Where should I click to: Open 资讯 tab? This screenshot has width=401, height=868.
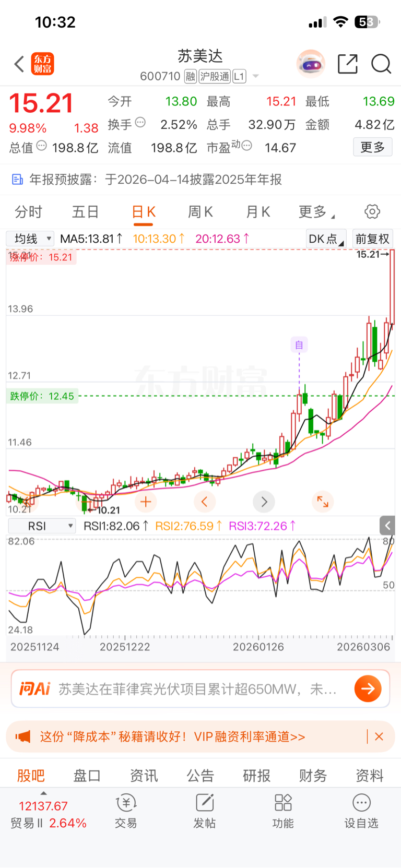tap(144, 776)
